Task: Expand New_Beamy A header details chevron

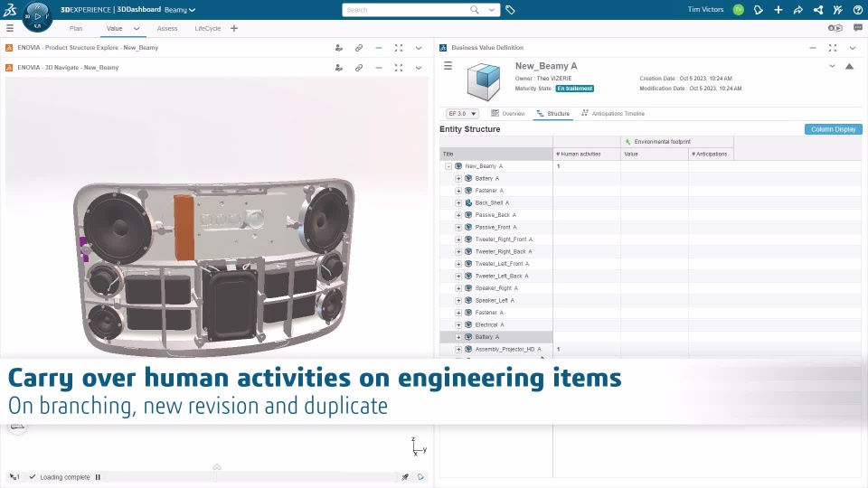Action: click(832, 66)
